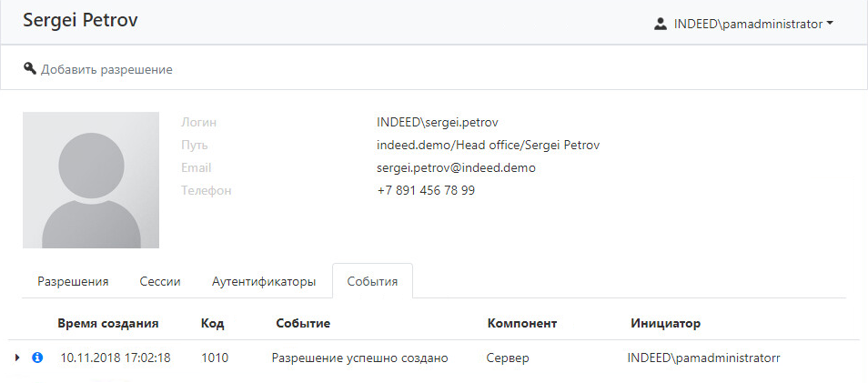Open the Сессии tab

[159, 281]
